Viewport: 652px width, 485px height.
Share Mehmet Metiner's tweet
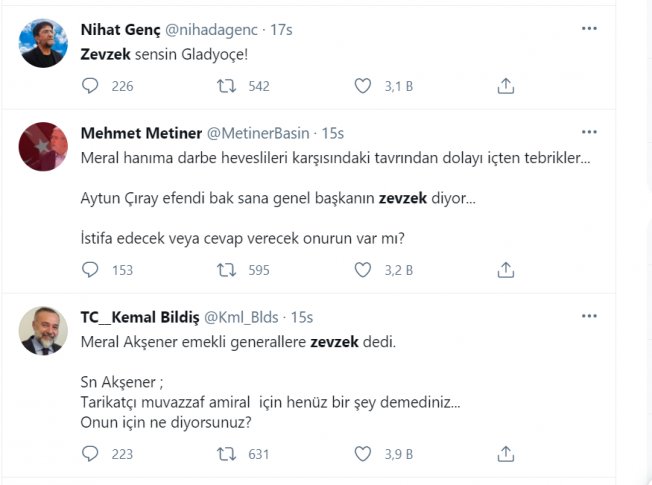click(x=506, y=270)
